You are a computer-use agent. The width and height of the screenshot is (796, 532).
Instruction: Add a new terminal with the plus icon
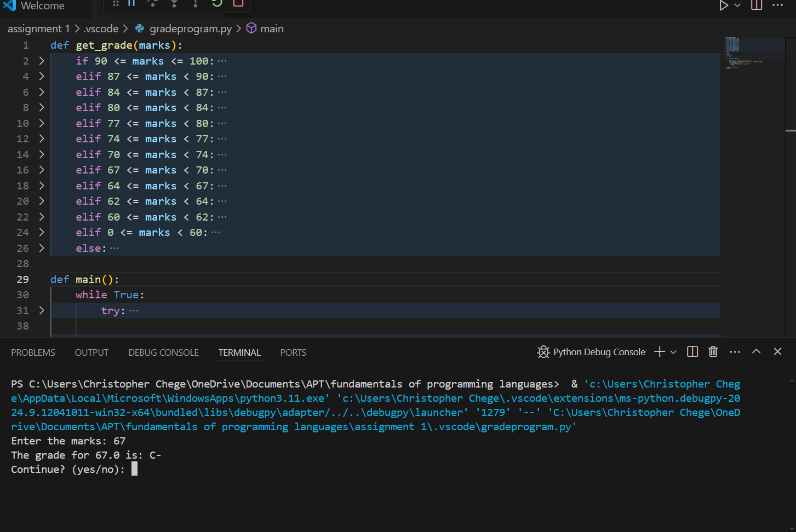pyautogui.click(x=660, y=352)
